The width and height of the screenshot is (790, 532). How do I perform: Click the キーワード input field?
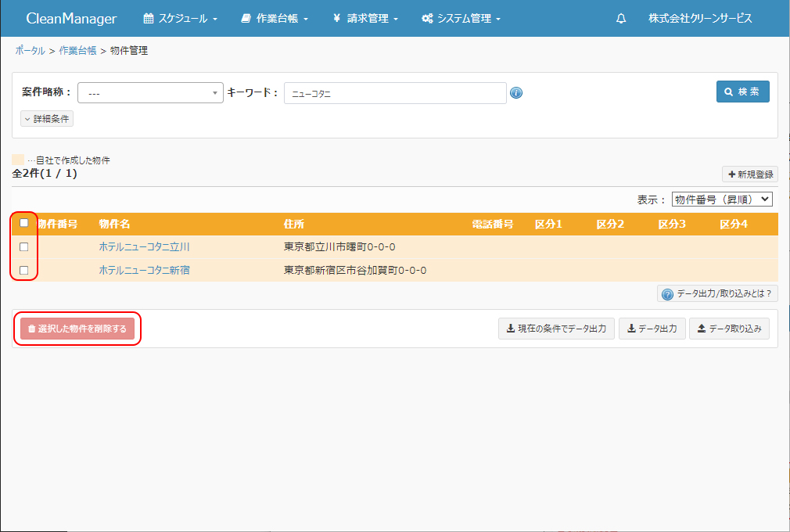[395, 93]
